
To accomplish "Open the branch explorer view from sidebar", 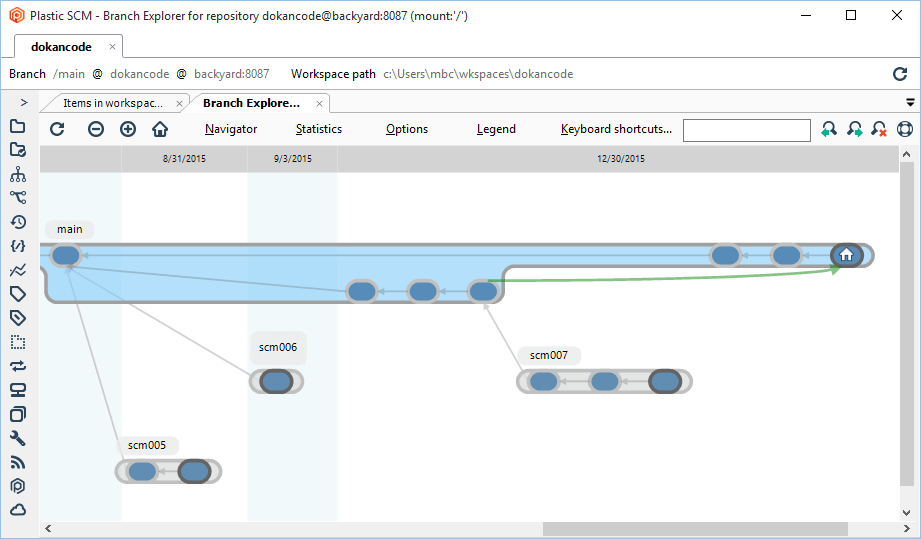I will (x=18, y=198).
